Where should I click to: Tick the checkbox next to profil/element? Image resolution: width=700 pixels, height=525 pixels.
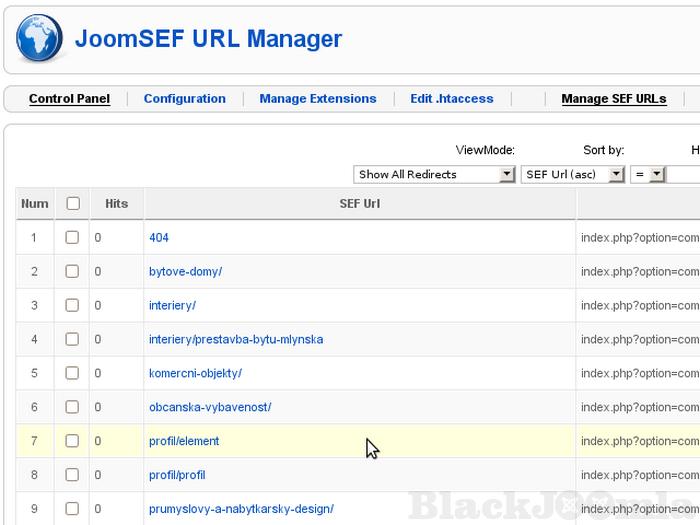click(72, 441)
